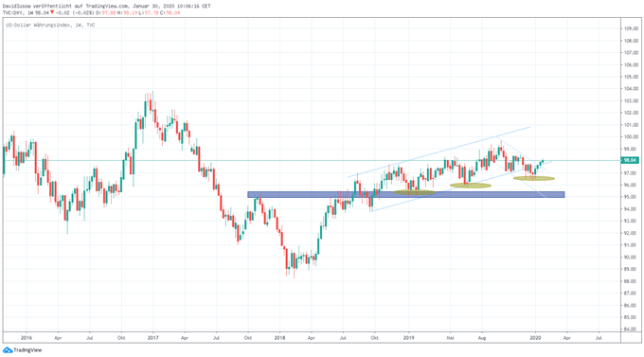Click the 2020 time axis label
This screenshot has height=357, width=644.
[x=535, y=338]
